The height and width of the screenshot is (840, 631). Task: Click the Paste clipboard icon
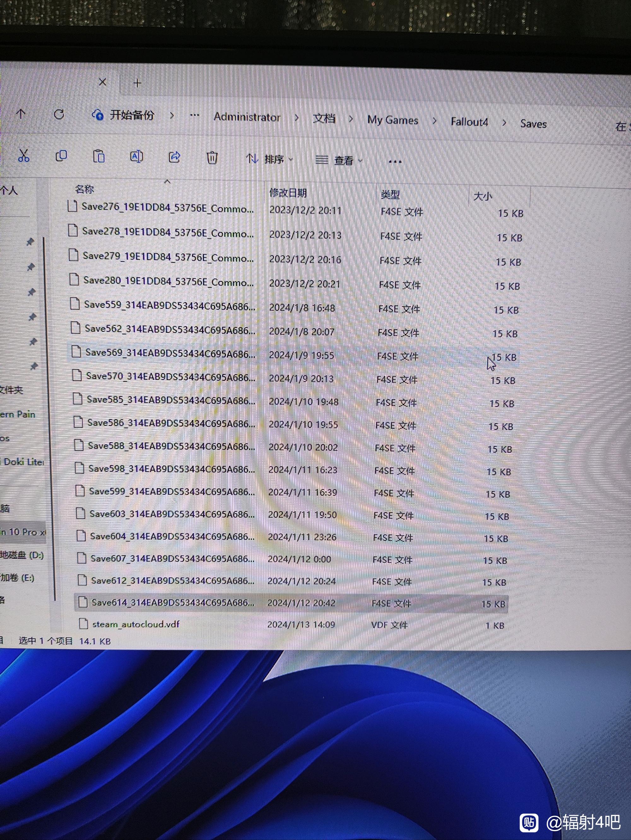point(99,156)
